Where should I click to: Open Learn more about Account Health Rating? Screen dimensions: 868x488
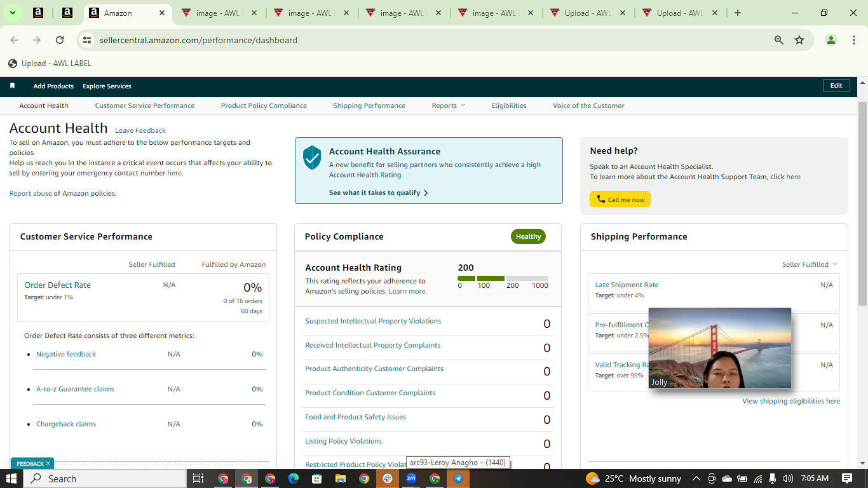tap(407, 291)
